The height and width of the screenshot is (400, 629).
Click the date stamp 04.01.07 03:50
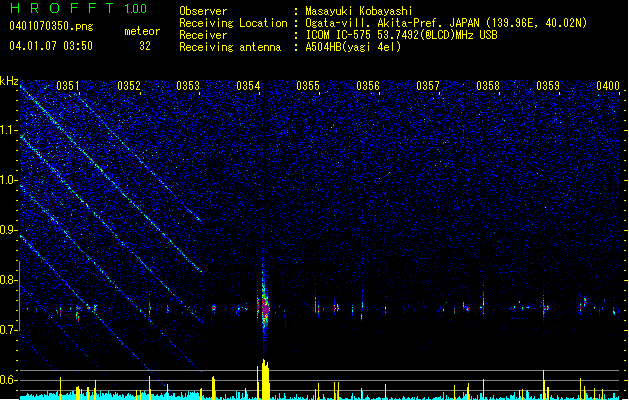[51, 46]
